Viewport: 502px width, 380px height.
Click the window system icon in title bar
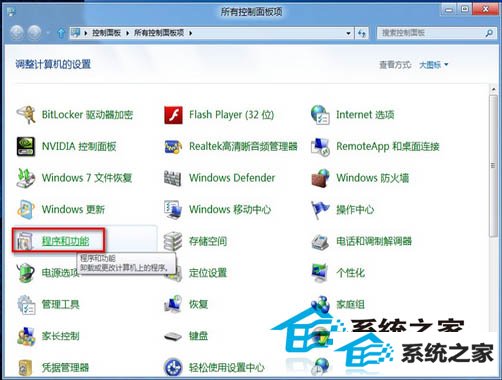(11, 12)
